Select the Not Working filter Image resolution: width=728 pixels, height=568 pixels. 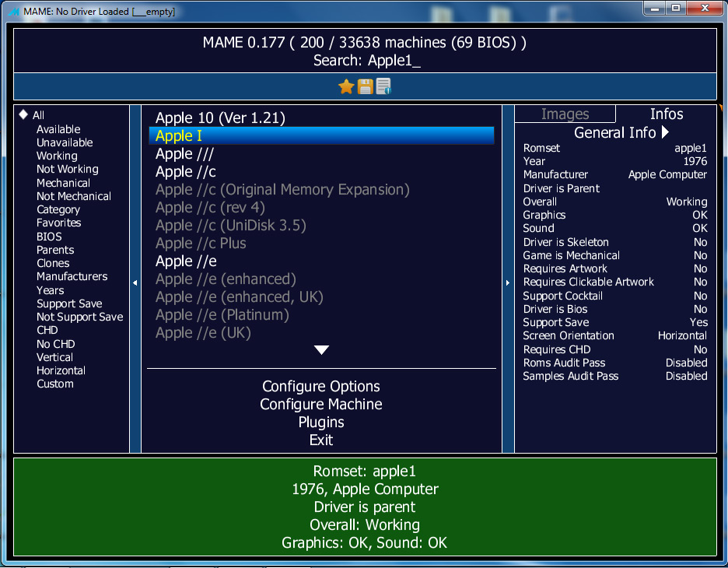[68, 169]
